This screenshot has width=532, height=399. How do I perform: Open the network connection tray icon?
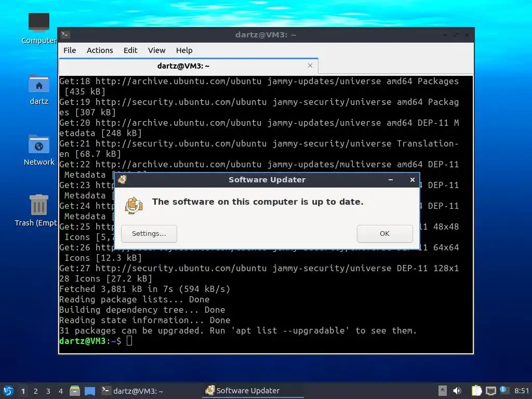(490, 391)
